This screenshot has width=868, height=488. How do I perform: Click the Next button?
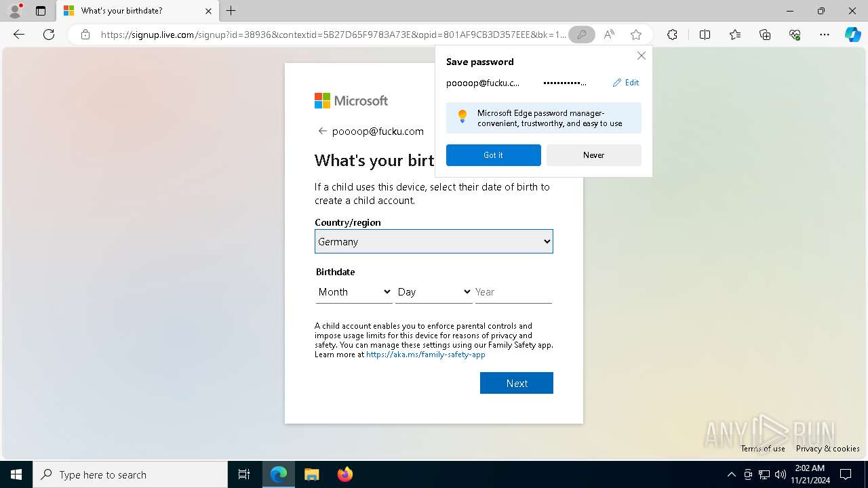tap(517, 383)
